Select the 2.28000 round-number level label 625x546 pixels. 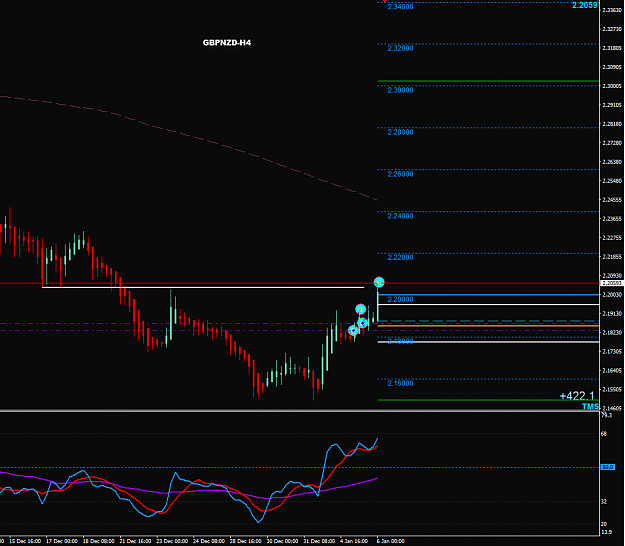point(400,132)
